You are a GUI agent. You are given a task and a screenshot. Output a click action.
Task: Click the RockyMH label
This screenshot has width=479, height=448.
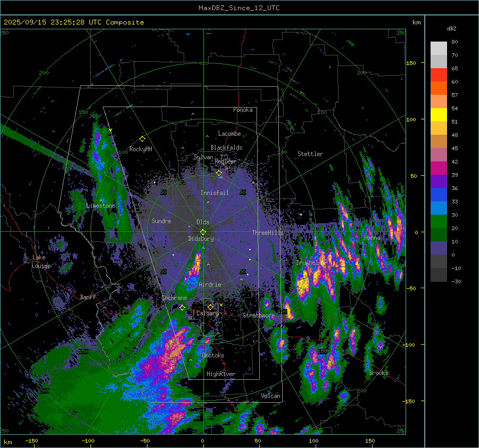click(x=141, y=149)
